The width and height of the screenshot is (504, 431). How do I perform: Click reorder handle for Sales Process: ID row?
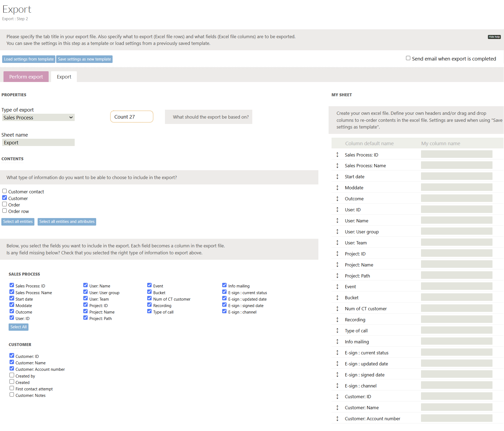click(x=337, y=155)
